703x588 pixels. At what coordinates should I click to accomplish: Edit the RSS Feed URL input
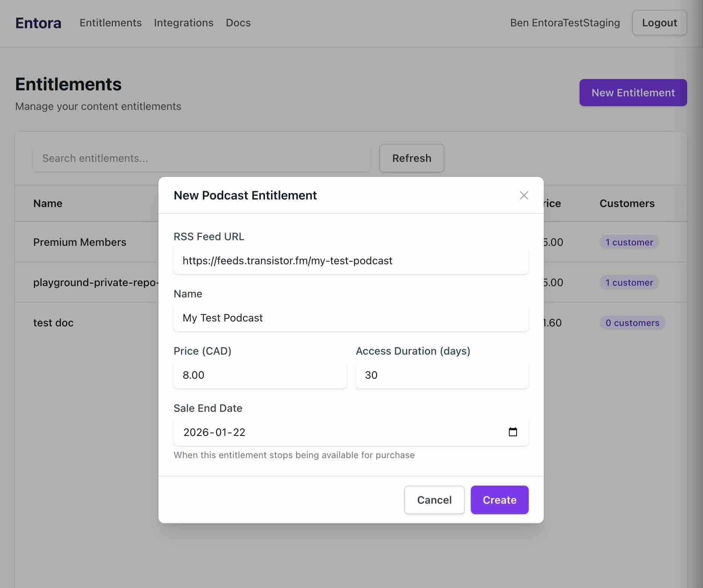tap(351, 260)
